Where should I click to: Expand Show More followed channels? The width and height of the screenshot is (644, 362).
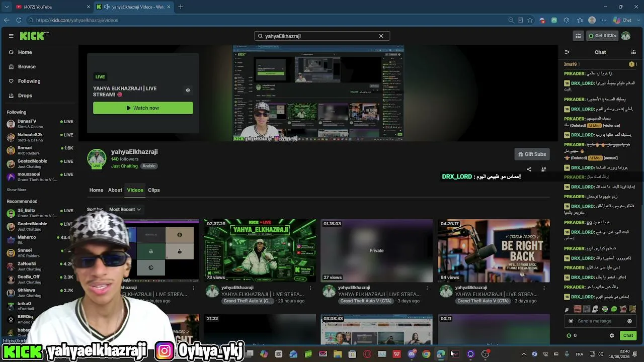pos(17,190)
